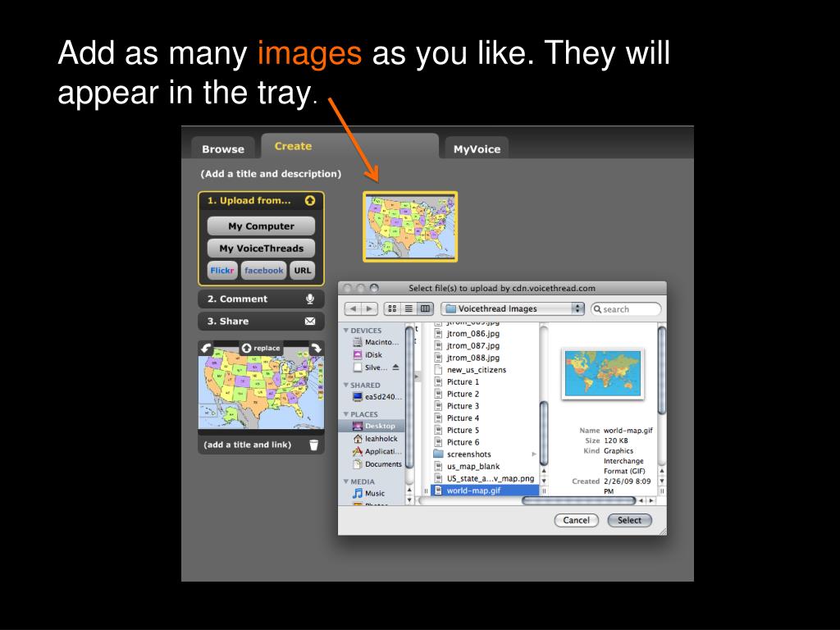Collapse the PLACES sidebar section
840x630 pixels.
[346, 414]
